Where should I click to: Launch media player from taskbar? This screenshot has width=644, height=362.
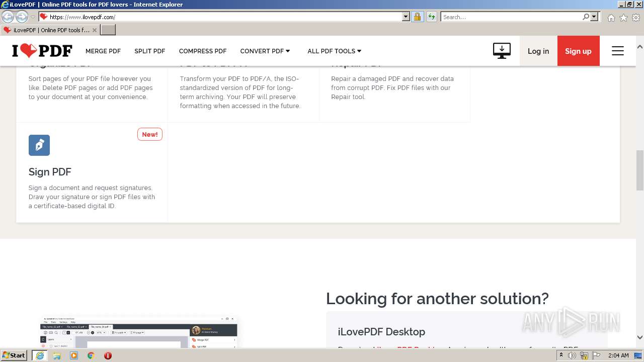(74, 355)
